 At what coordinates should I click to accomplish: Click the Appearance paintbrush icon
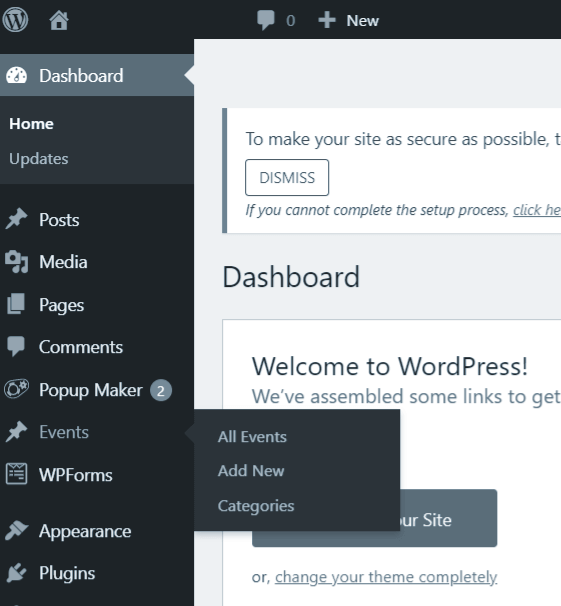click(16, 531)
